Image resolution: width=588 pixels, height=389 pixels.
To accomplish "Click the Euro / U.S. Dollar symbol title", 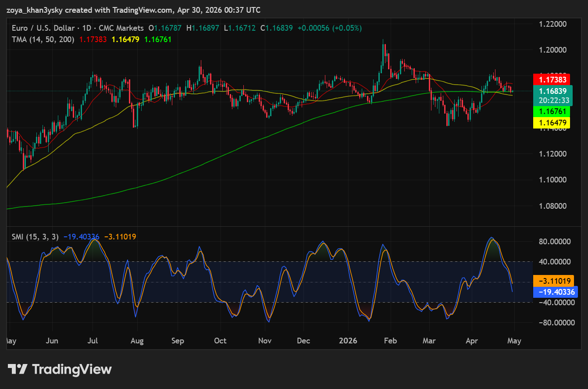I will click(44, 28).
